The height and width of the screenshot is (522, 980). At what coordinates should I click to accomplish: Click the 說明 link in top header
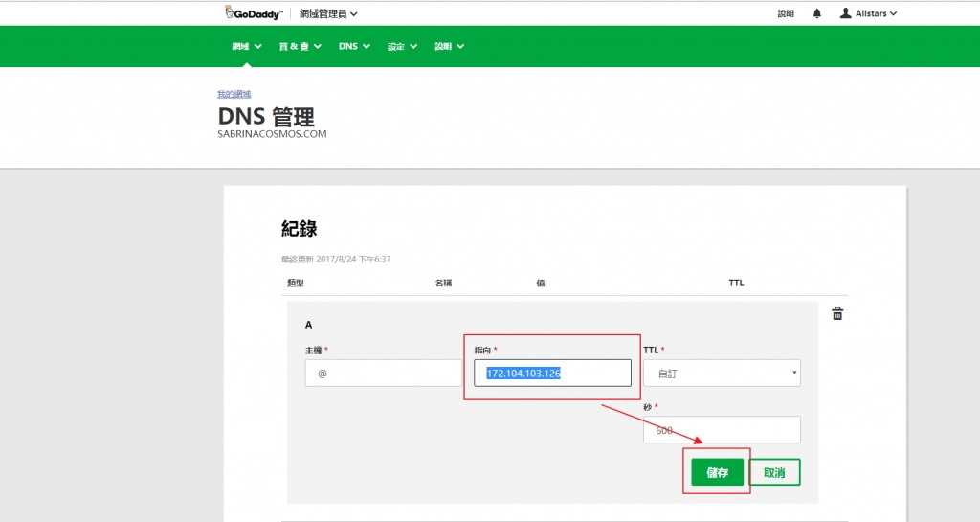(x=786, y=13)
